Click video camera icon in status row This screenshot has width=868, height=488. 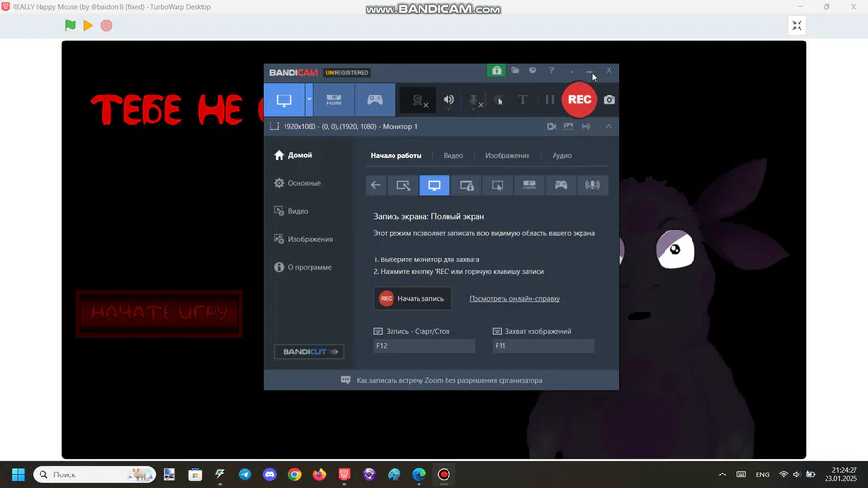(551, 126)
